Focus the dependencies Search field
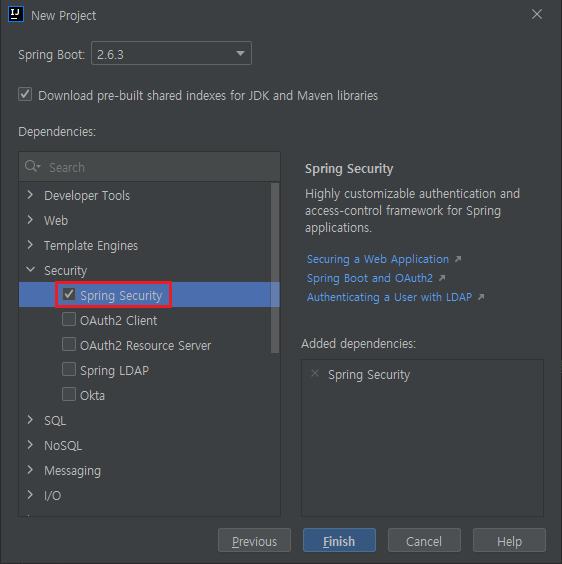The height and width of the screenshot is (564, 562). pyautogui.click(x=149, y=167)
